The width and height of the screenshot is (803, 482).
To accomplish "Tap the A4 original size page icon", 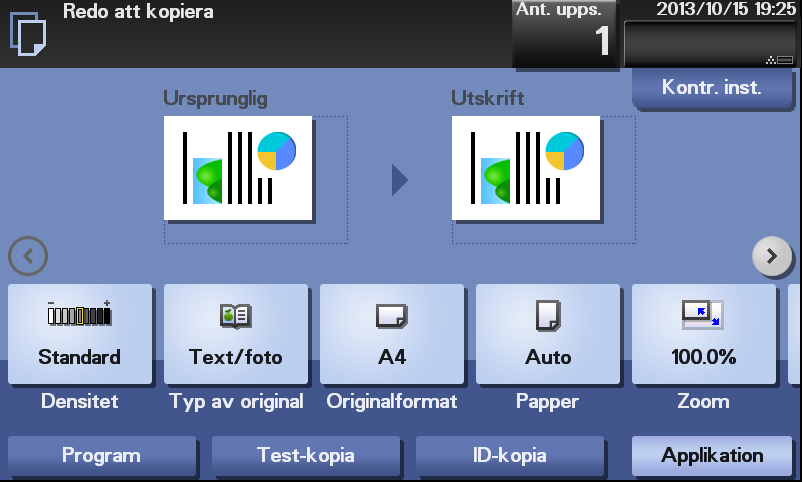I will (x=392, y=316).
